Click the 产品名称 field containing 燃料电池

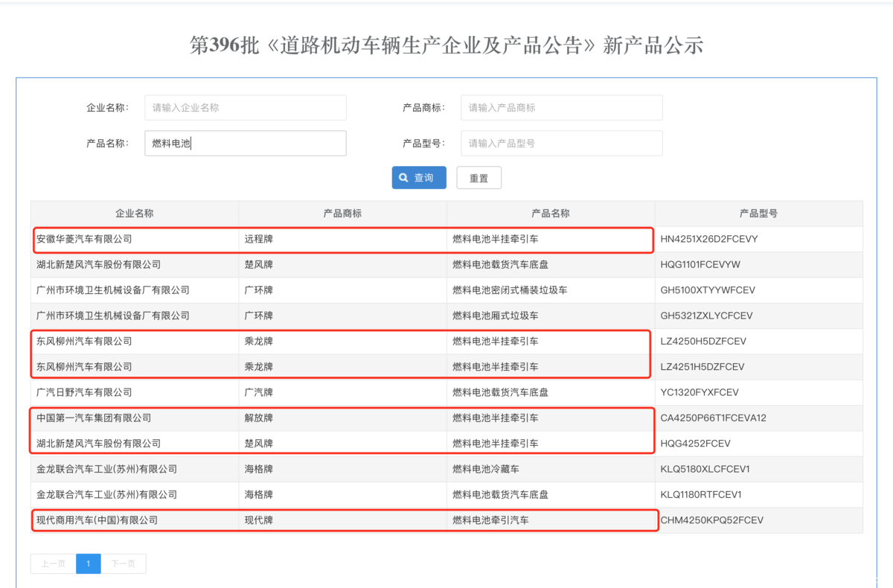click(x=246, y=143)
